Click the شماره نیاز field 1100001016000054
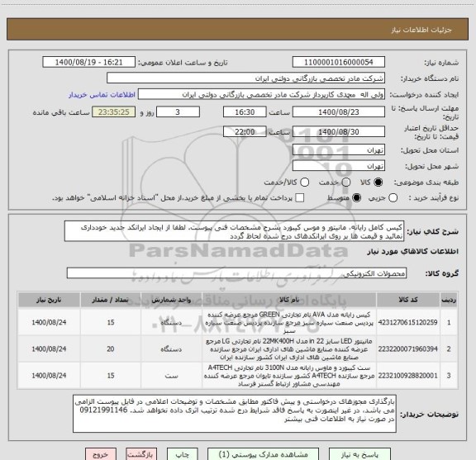The width and height of the screenshot is (476, 460). pyautogui.click(x=339, y=62)
